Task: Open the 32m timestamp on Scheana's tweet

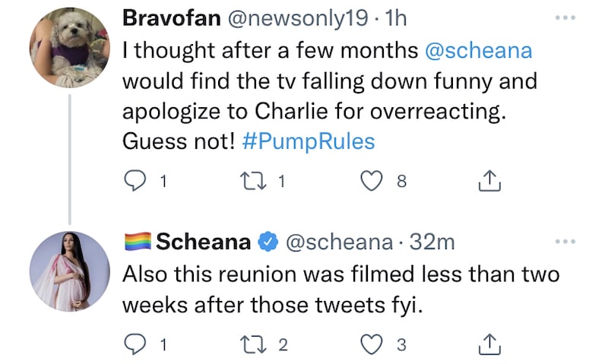Action: pos(432,242)
